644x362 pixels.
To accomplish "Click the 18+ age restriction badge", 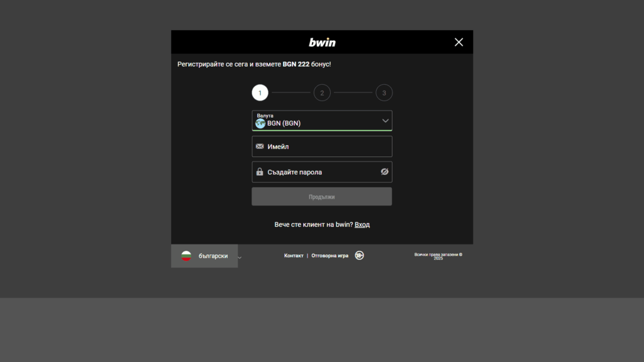I will (359, 256).
